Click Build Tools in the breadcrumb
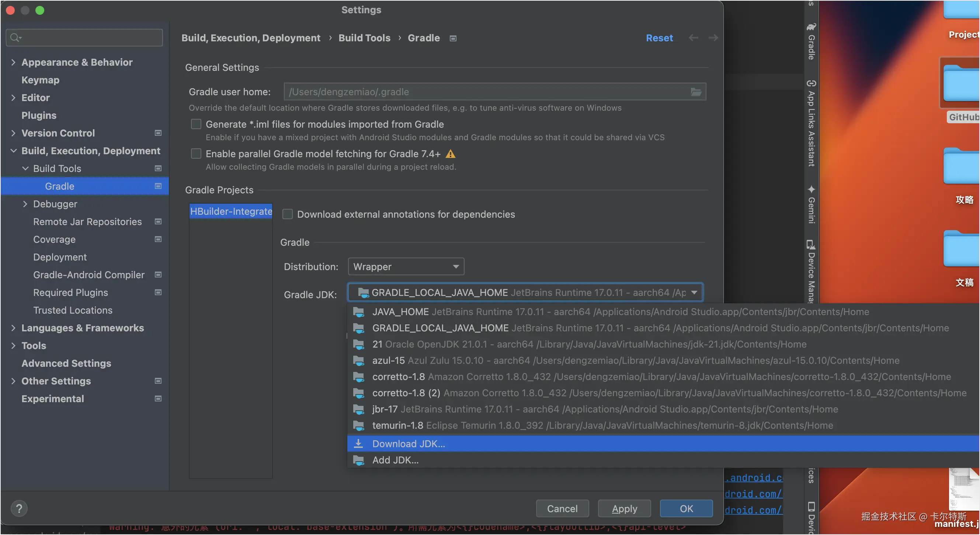Screen dimensions: 980x535 coord(364,38)
